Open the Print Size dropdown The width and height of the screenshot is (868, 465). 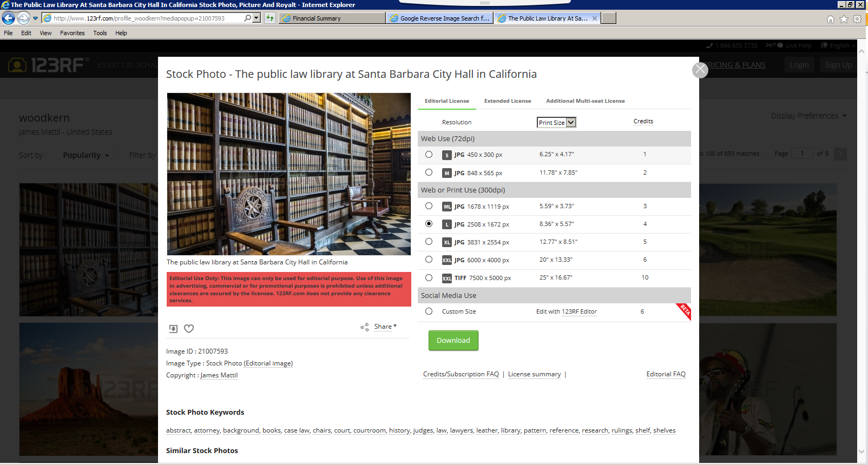pyautogui.click(x=556, y=123)
